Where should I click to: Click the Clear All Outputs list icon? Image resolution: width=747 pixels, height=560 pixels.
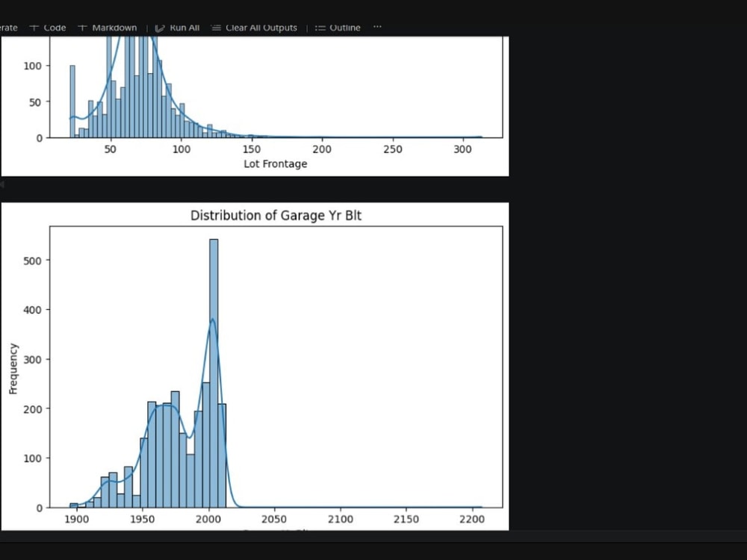[x=216, y=28]
